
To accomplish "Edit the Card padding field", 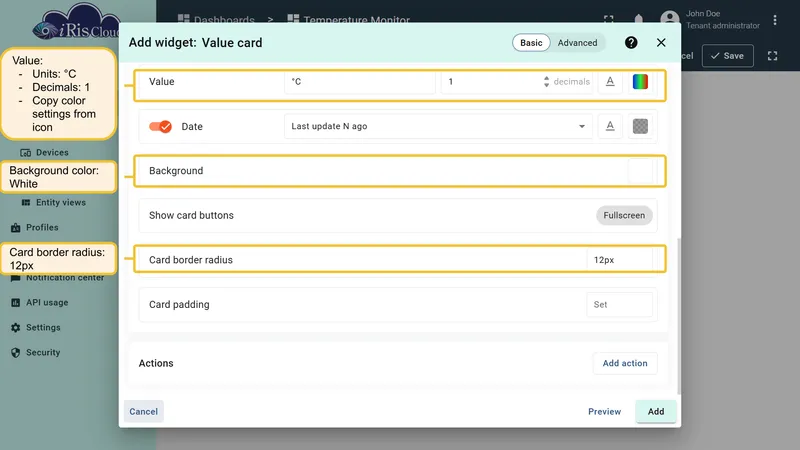I will (x=619, y=305).
